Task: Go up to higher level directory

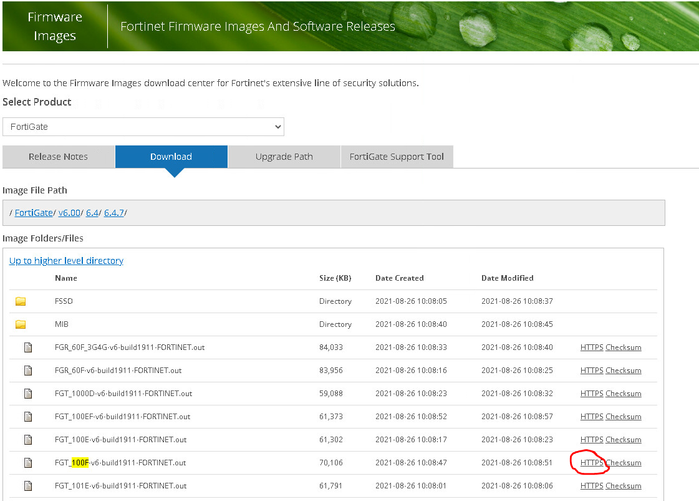Action: pyautogui.click(x=66, y=261)
